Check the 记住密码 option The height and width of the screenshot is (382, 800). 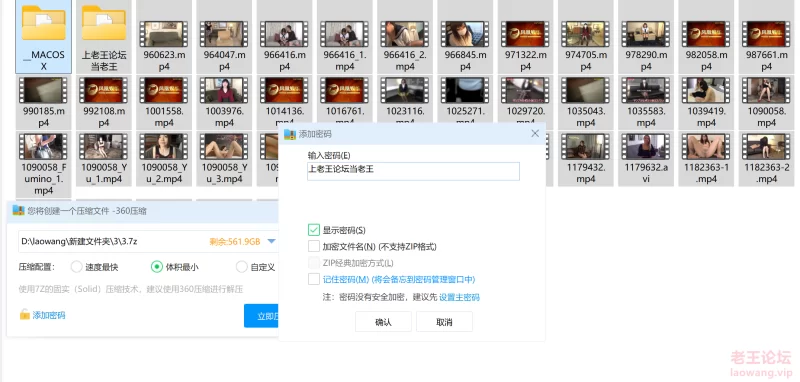coord(314,279)
